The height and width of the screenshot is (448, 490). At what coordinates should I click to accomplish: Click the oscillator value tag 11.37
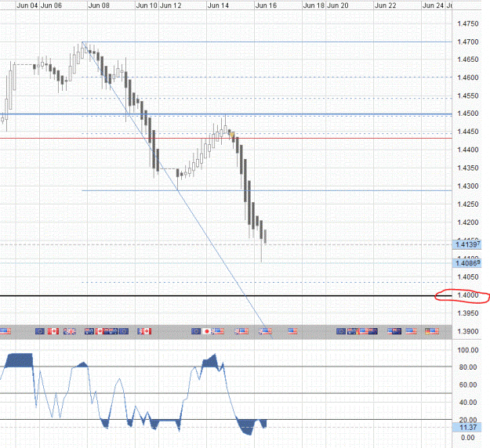click(x=467, y=428)
